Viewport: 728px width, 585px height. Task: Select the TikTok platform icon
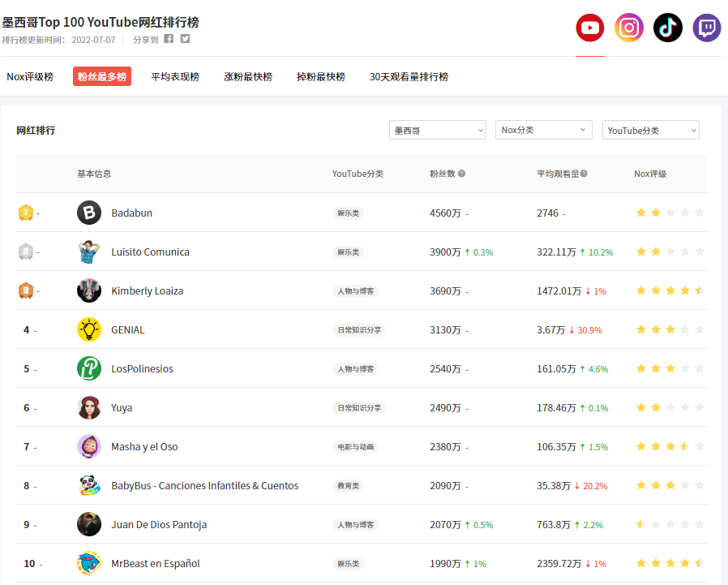click(x=668, y=28)
